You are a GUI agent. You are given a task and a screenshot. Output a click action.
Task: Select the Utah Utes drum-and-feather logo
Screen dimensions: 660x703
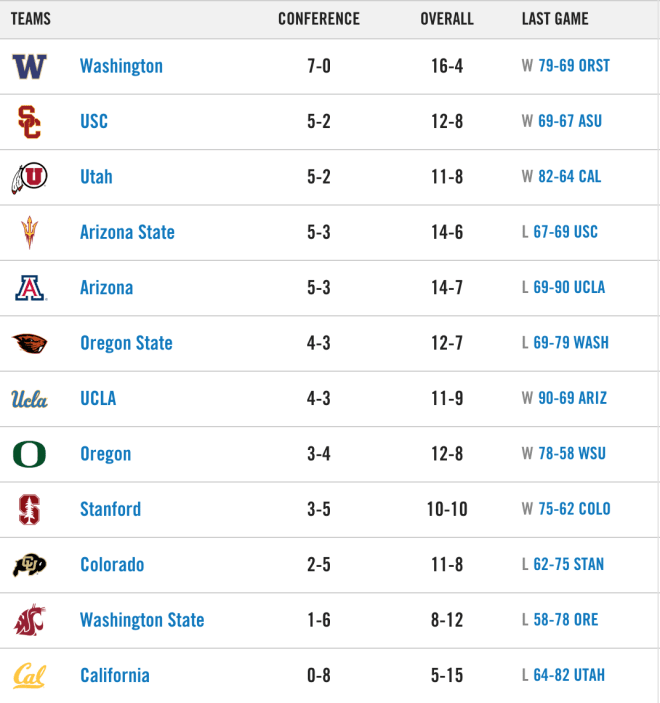[29, 178]
